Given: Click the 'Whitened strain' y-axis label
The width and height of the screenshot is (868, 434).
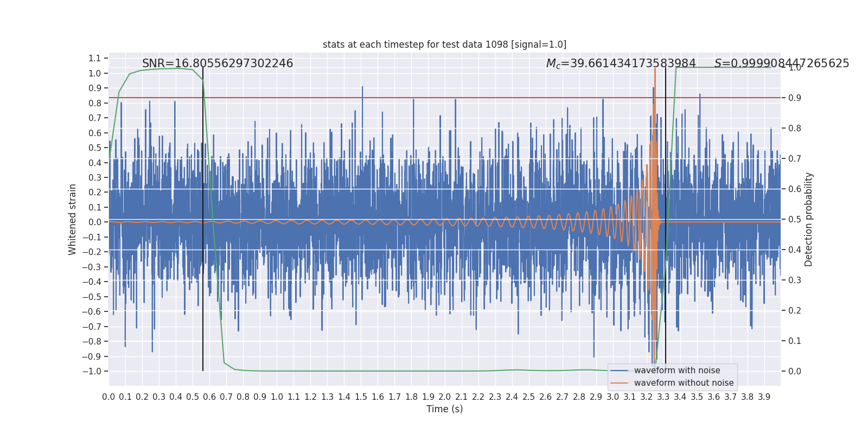Looking at the screenshot, I should point(73,219).
